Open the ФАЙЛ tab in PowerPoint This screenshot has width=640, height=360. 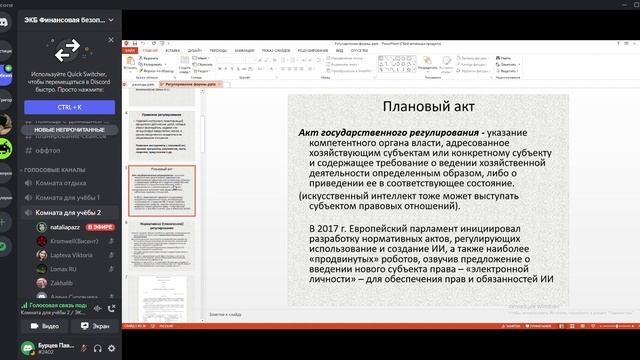130,51
